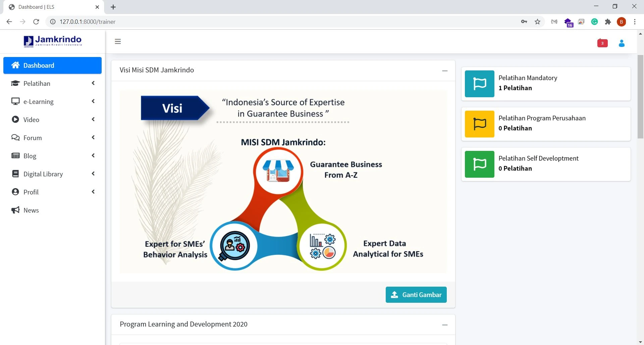This screenshot has width=644, height=345.
Task: Click the teal Pelatihan Mandatory flag icon
Action: (479, 84)
